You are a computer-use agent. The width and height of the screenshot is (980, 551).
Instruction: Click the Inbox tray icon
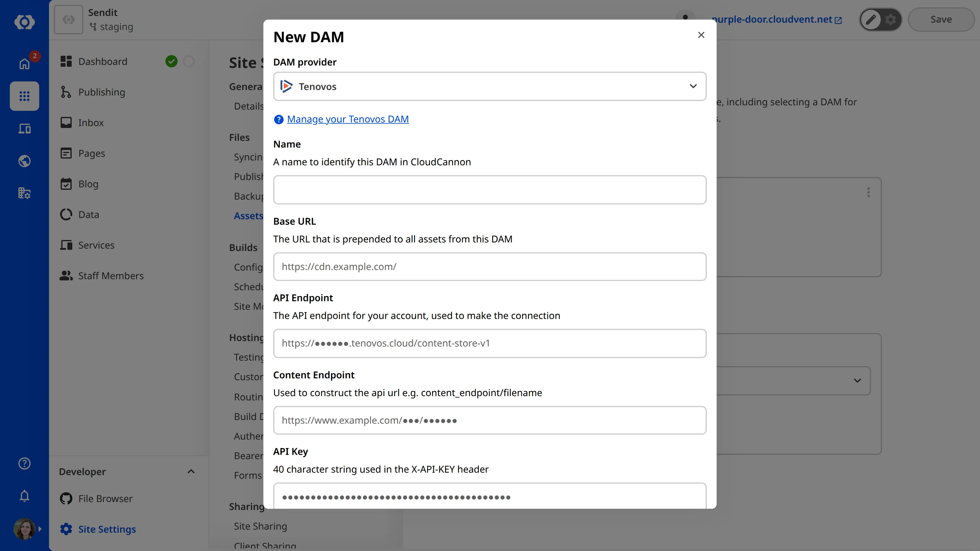coord(66,122)
